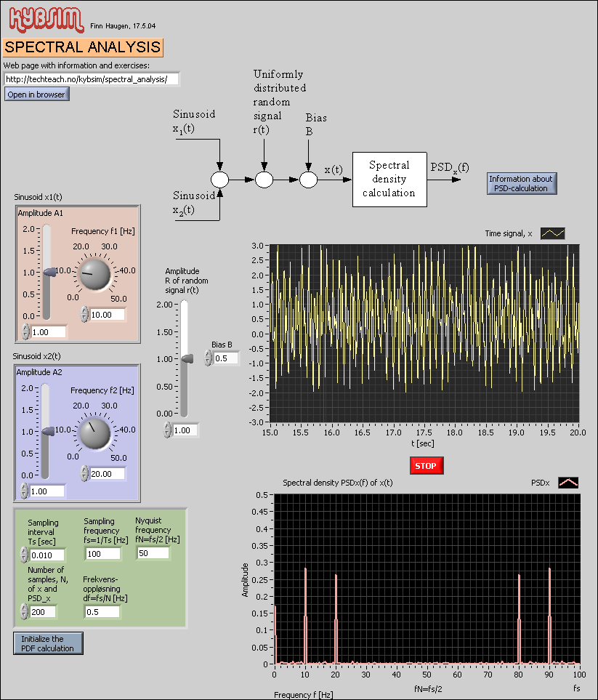Click Initialize the PDF calculation
This screenshot has height=700, width=598.
coord(48,643)
